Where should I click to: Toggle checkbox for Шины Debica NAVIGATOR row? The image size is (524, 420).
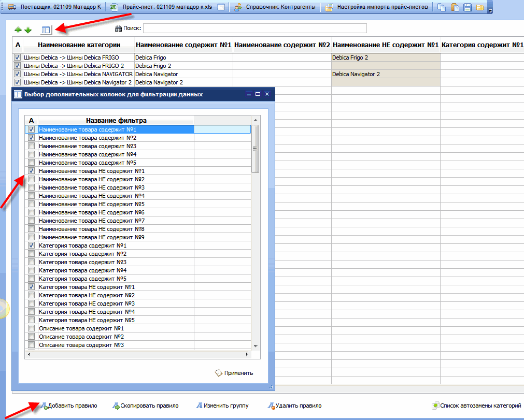click(18, 74)
